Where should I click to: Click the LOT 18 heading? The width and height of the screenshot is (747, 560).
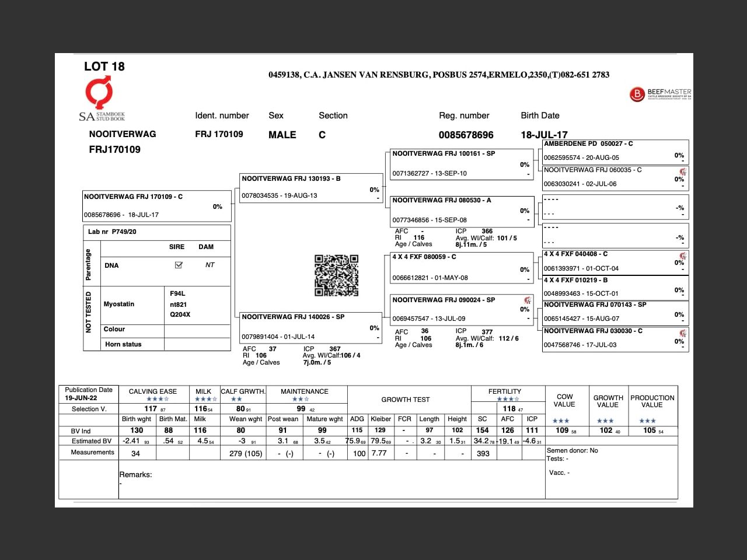[x=104, y=66]
